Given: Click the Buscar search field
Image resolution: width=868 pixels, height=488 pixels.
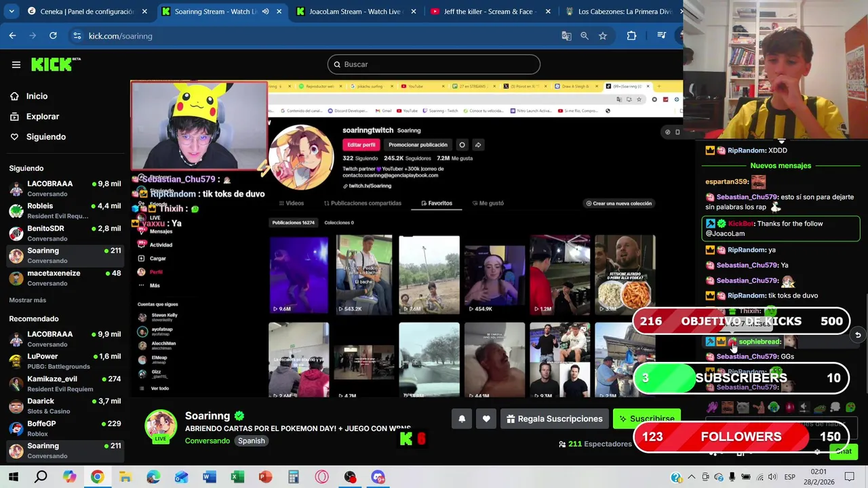Looking at the screenshot, I should tap(434, 64).
